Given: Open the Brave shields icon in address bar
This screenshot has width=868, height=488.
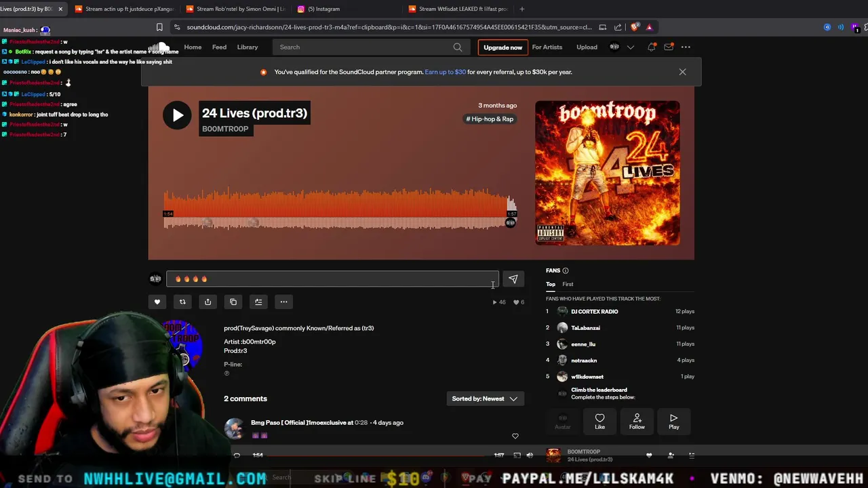Looking at the screenshot, I should 635,27.
